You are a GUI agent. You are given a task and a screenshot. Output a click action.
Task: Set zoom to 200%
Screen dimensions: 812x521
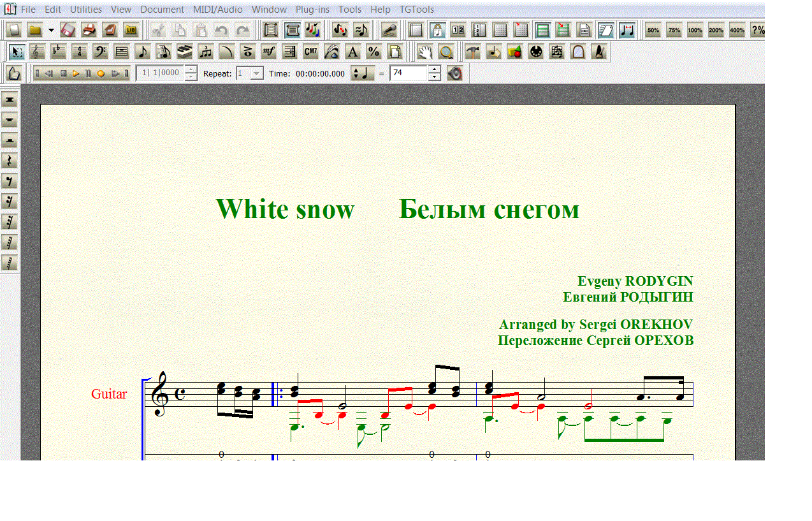(716, 30)
